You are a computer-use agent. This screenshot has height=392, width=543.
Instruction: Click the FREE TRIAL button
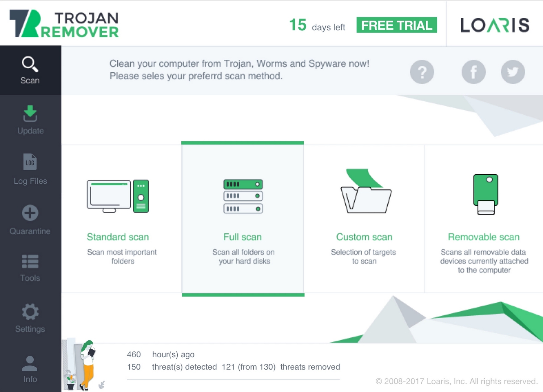tap(396, 25)
